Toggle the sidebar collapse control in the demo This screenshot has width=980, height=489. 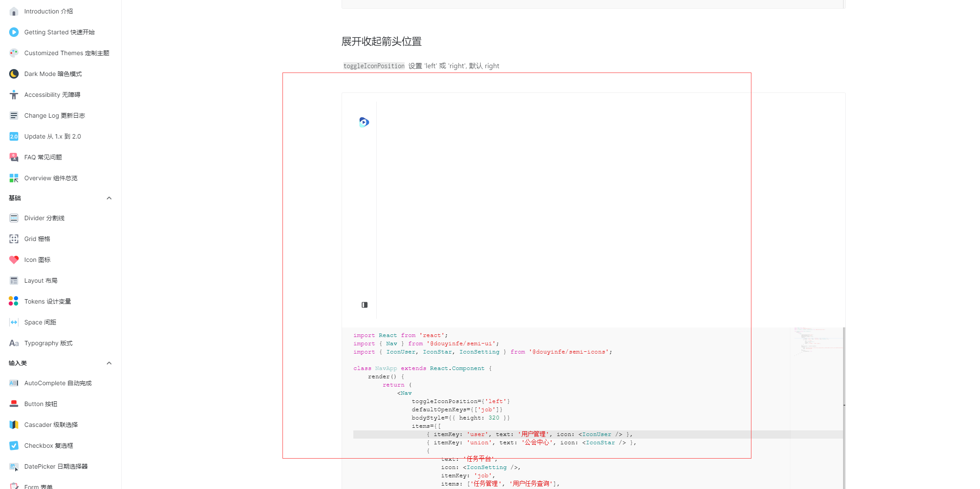click(x=364, y=305)
